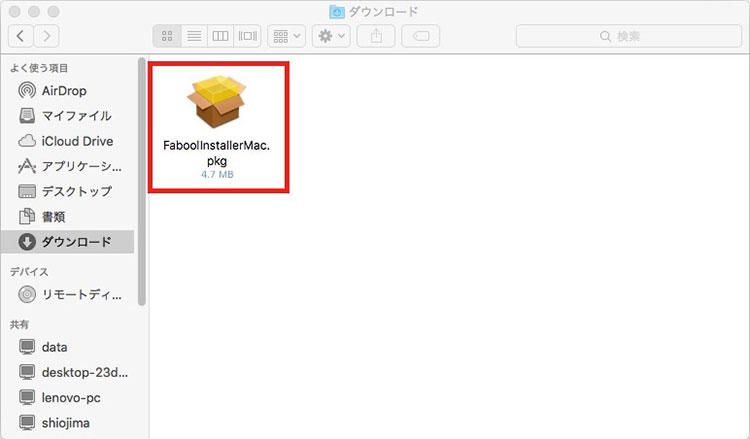Open マイファイル in the sidebar
Screen dimensions: 750x439
(x=67, y=116)
